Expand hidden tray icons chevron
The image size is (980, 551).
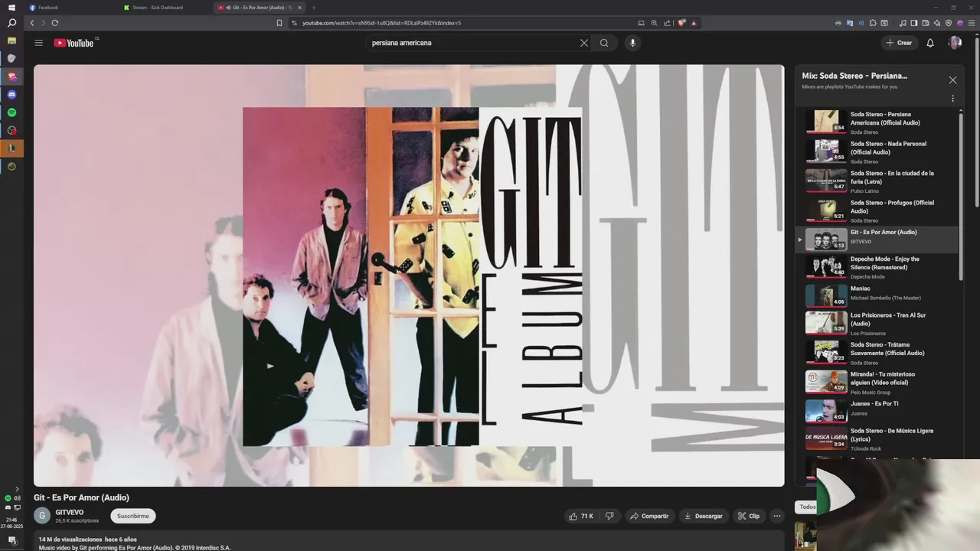17,488
